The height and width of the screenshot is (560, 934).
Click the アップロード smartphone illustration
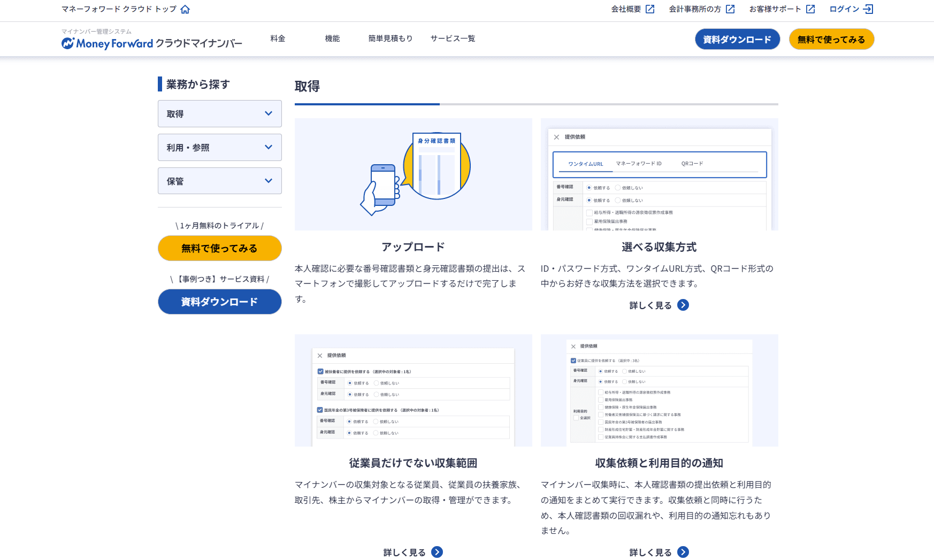[x=414, y=174]
